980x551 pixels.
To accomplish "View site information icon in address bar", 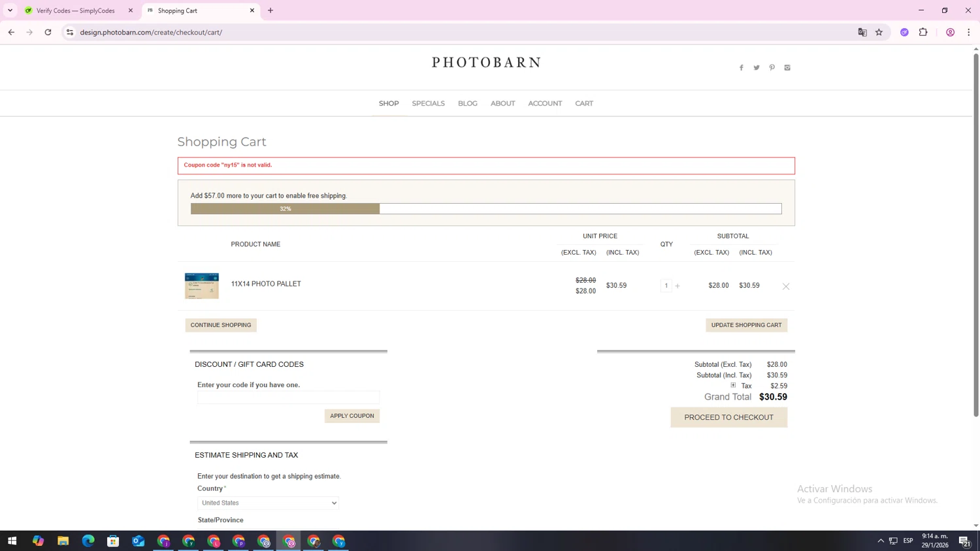I will (70, 32).
